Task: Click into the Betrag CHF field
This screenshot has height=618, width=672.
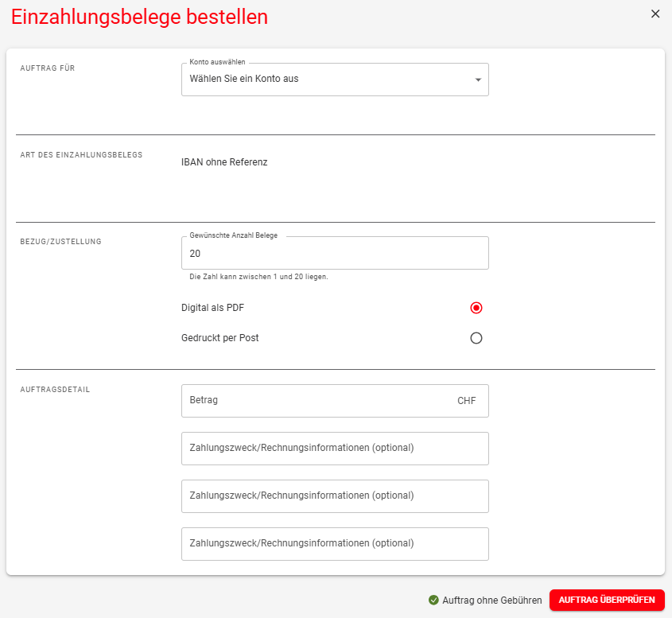Action: tap(335, 401)
